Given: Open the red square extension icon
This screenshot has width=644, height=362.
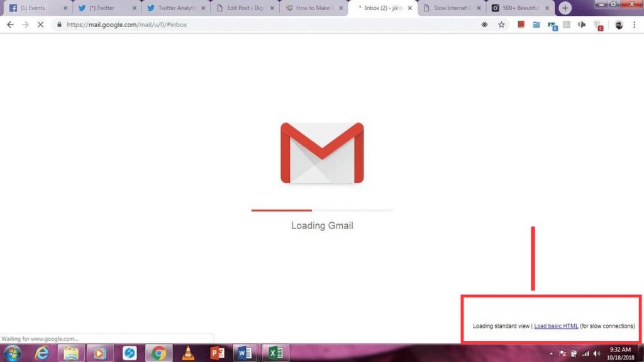Looking at the screenshot, I should click(521, 25).
